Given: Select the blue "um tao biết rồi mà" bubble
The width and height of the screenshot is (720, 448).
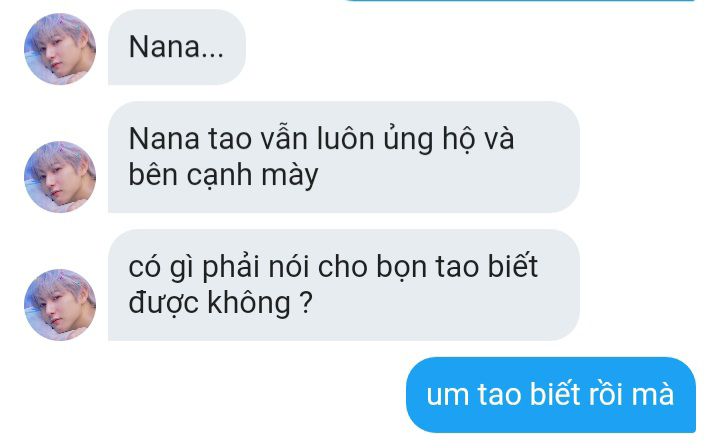Looking at the screenshot, I should (551, 395).
